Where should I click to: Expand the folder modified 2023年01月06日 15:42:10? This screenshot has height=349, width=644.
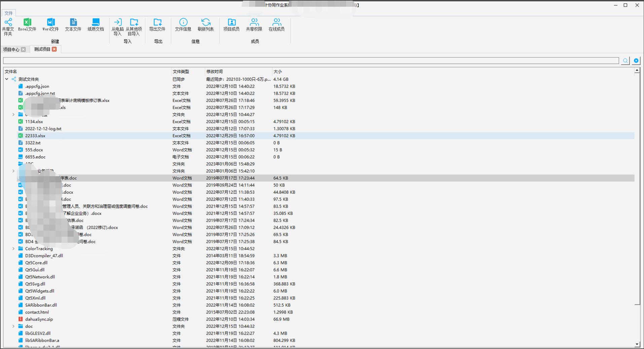[13, 171]
